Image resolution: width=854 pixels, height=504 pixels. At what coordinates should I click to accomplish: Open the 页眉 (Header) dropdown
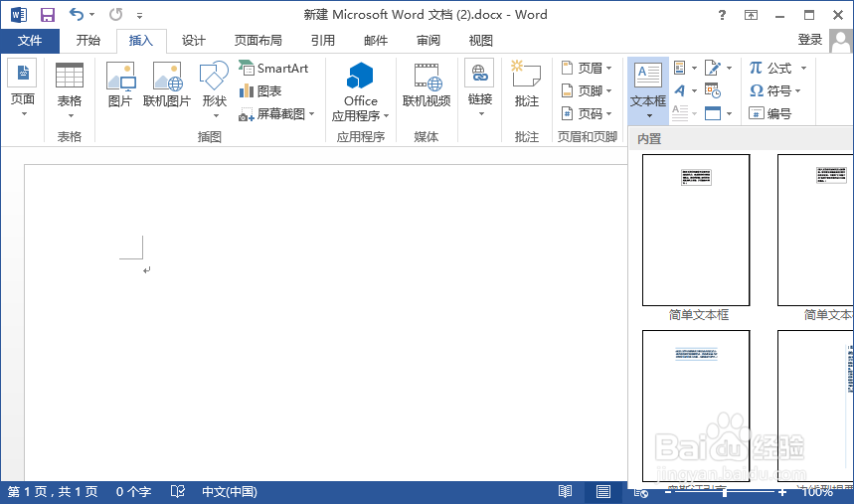[x=586, y=69]
